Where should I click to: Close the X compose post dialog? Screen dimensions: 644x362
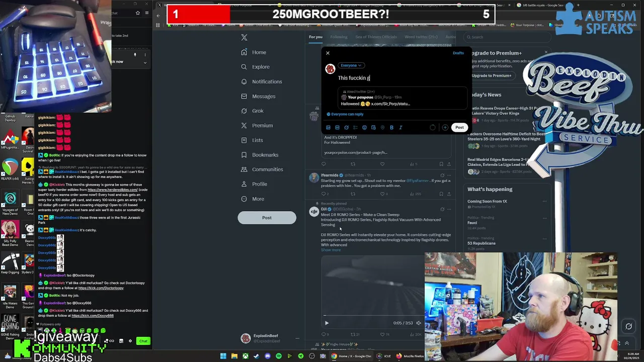point(328,53)
